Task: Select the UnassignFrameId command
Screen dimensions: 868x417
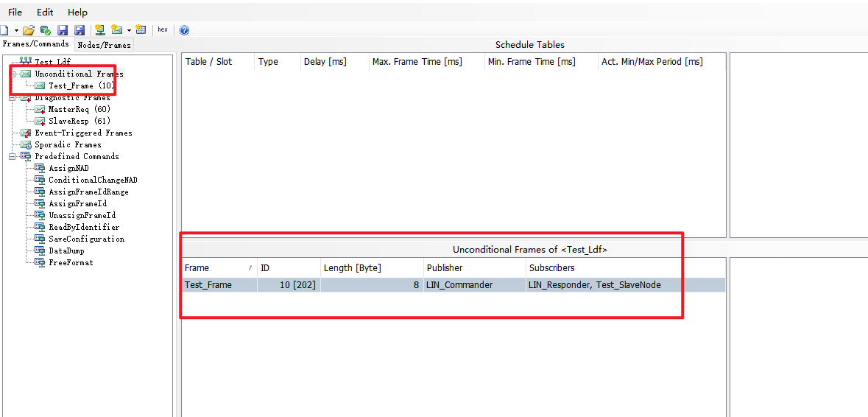Action: pyautogui.click(x=82, y=215)
